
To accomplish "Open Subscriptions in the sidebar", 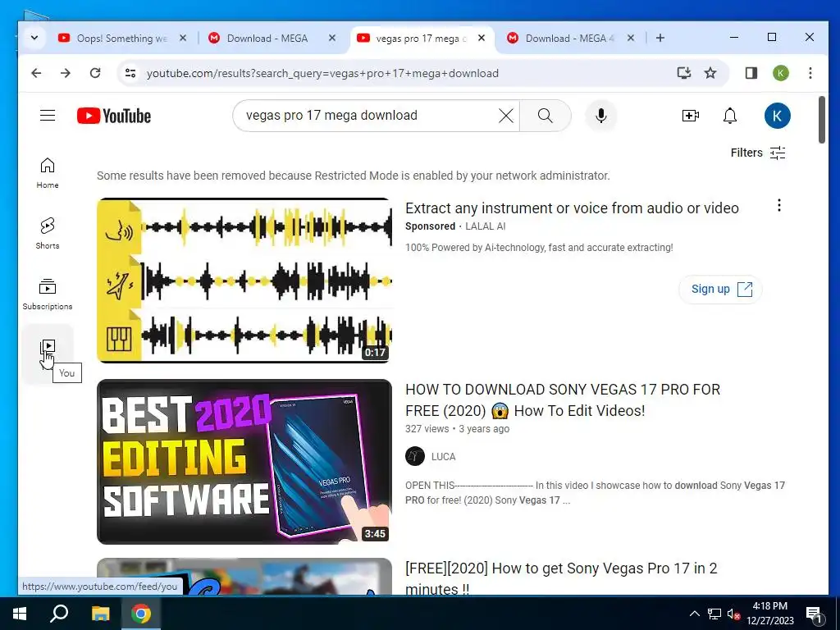I will [x=48, y=294].
